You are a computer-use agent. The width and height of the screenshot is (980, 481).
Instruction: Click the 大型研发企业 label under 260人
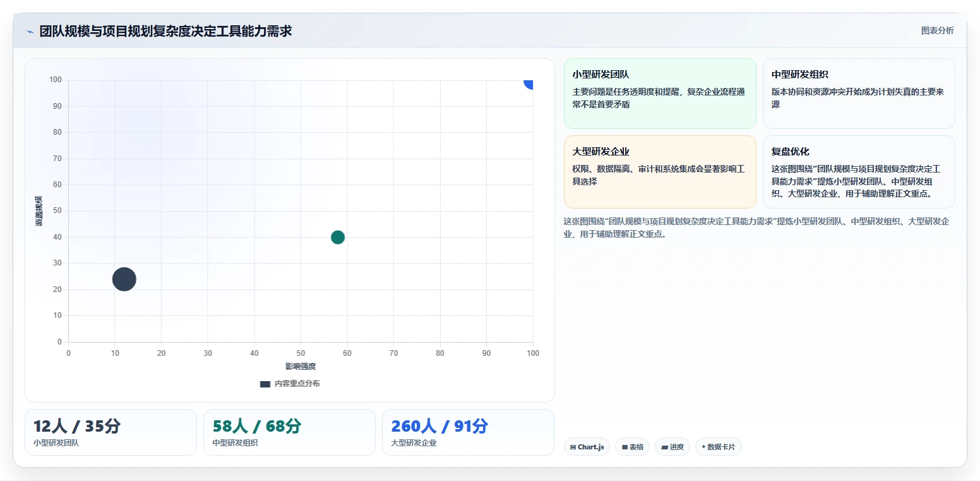(414, 443)
